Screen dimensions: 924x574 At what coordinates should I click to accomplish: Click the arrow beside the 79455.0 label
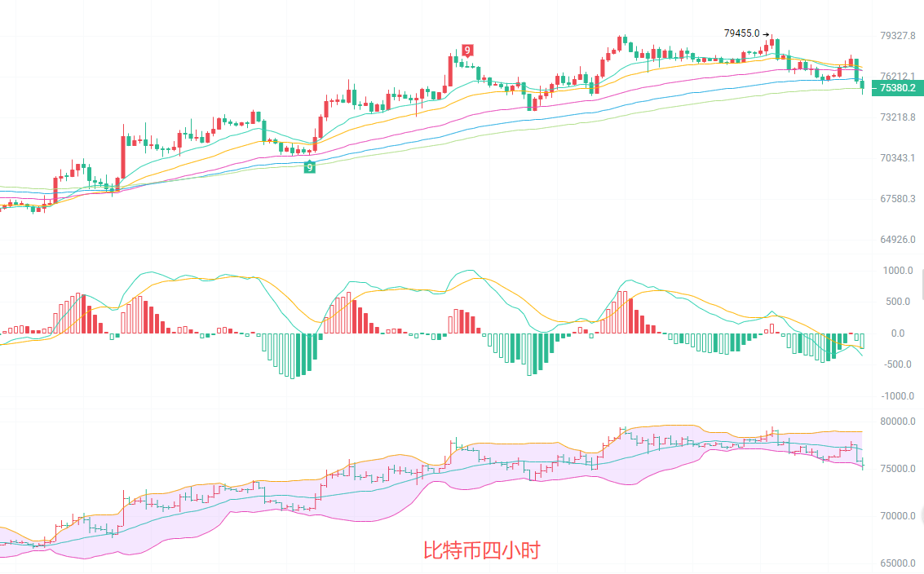(x=767, y=34)
